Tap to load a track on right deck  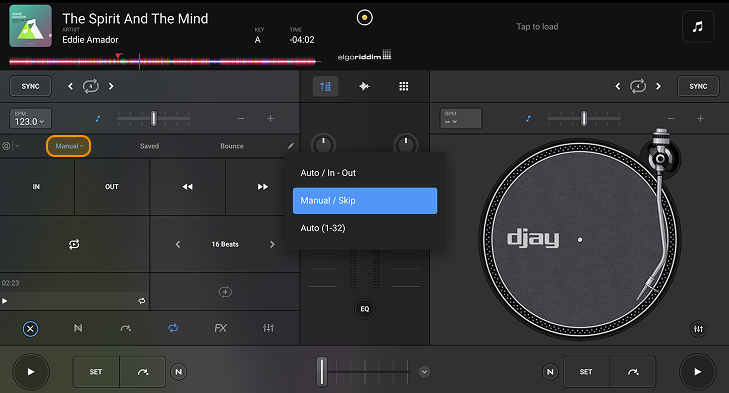[537, 27]
